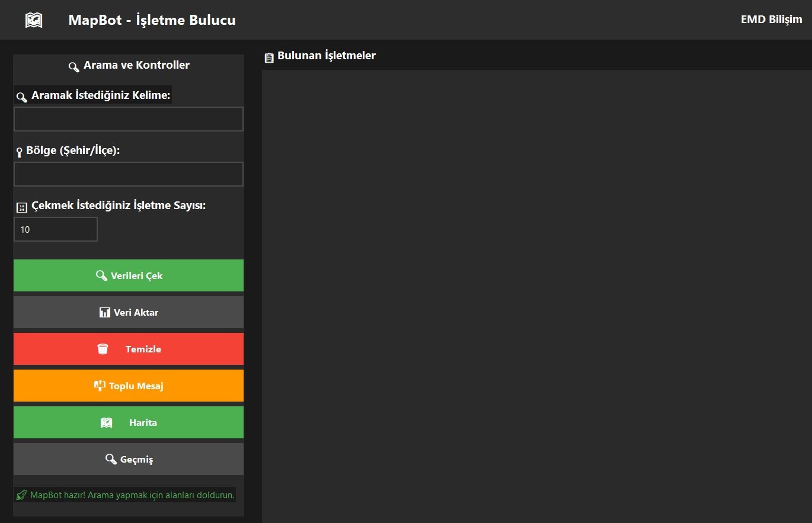The image size is (812, 523).
Task: Click the MapBot map logo icon
Action: point(34,20)
